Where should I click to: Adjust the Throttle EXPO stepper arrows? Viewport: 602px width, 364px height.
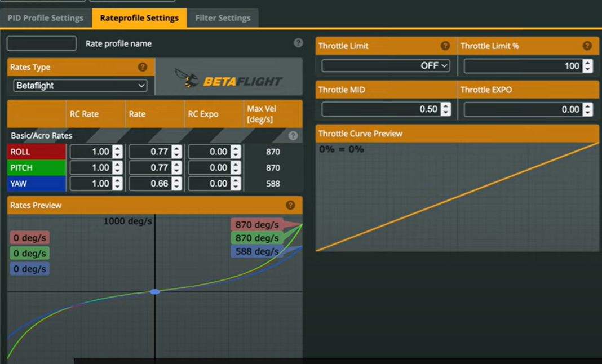587,109
